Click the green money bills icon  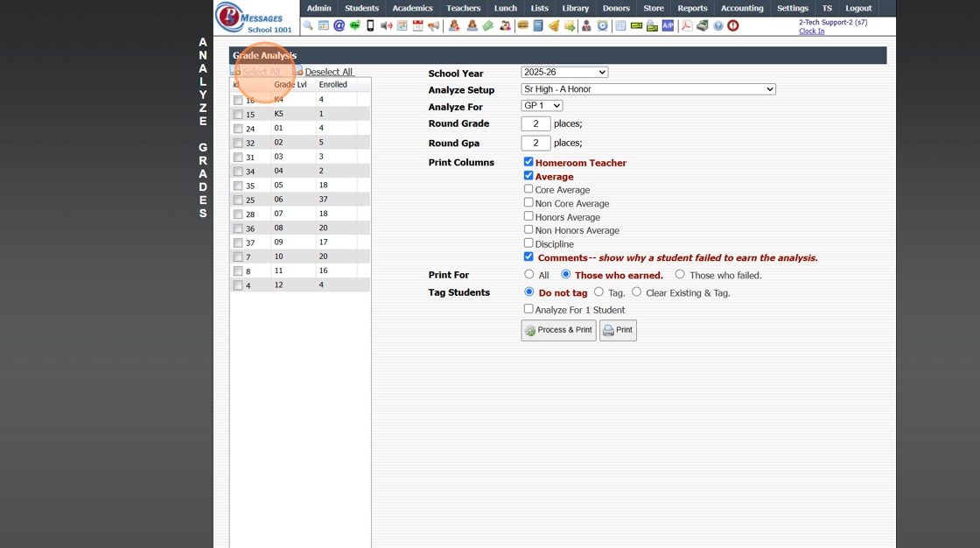point(488,25)
